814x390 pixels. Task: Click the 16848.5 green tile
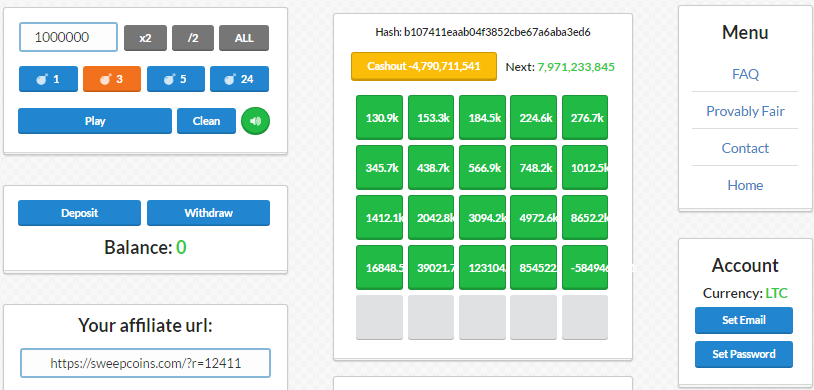coord(379,267)
